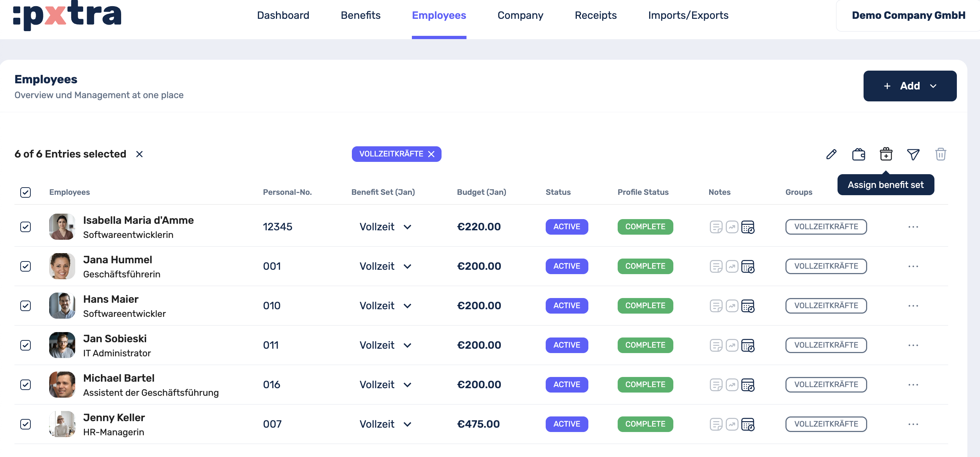Uncheck the select-all employees checkbox
Screen dimensions: 980x457
(25, 192)
